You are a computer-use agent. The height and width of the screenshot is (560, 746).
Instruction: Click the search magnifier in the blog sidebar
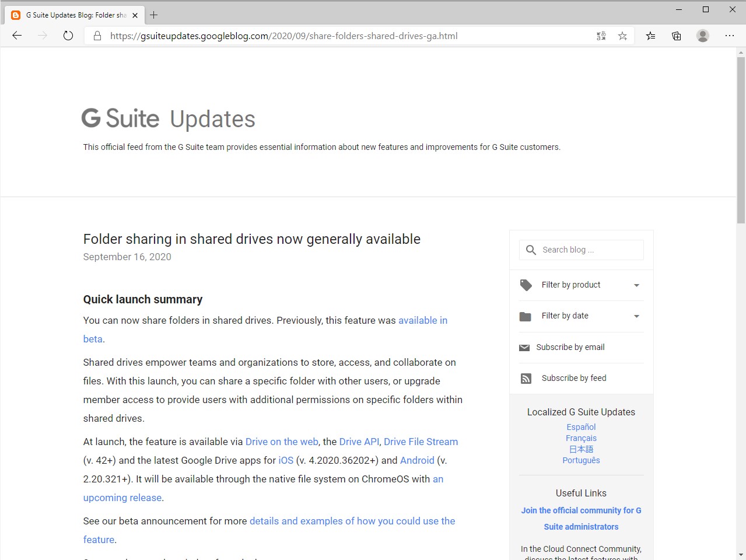(531, 250)
